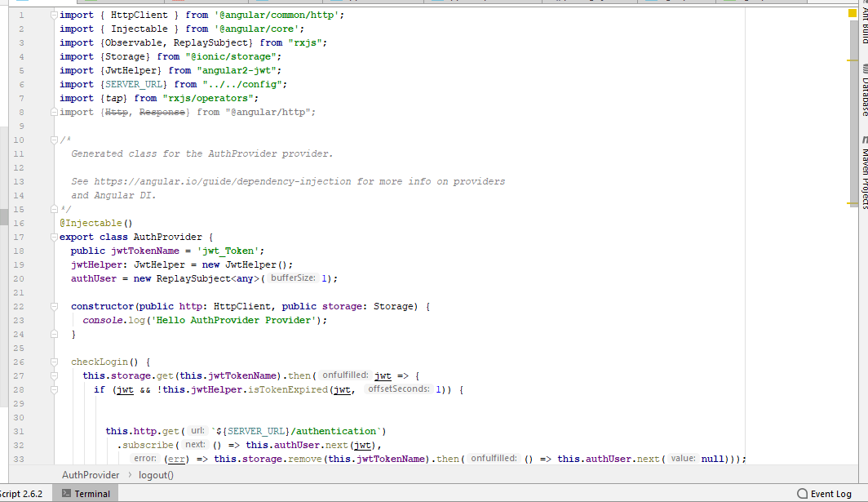Collapse the constructor body fold
Viewport: 868px width, 502px height.
click(x=54, y=305)
